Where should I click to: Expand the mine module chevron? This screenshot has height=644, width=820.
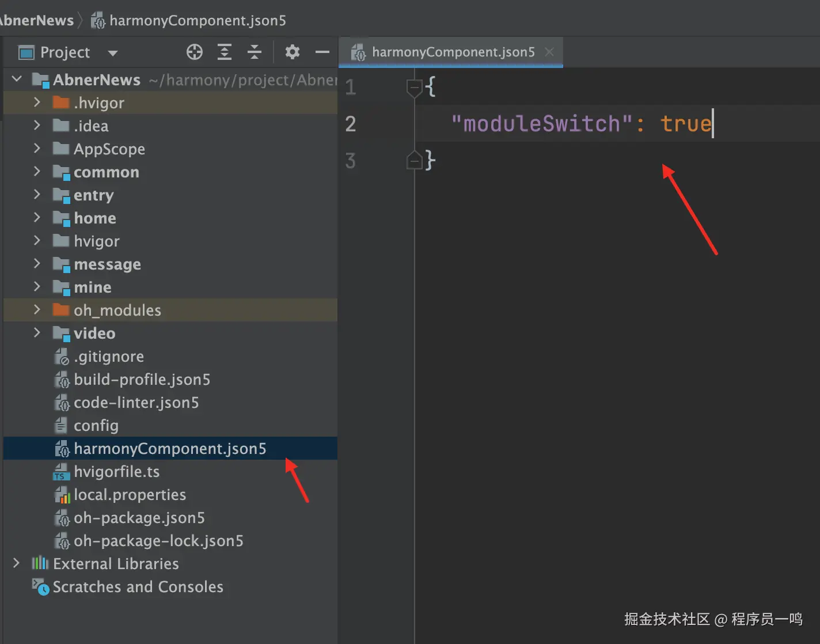click(37, 286)
